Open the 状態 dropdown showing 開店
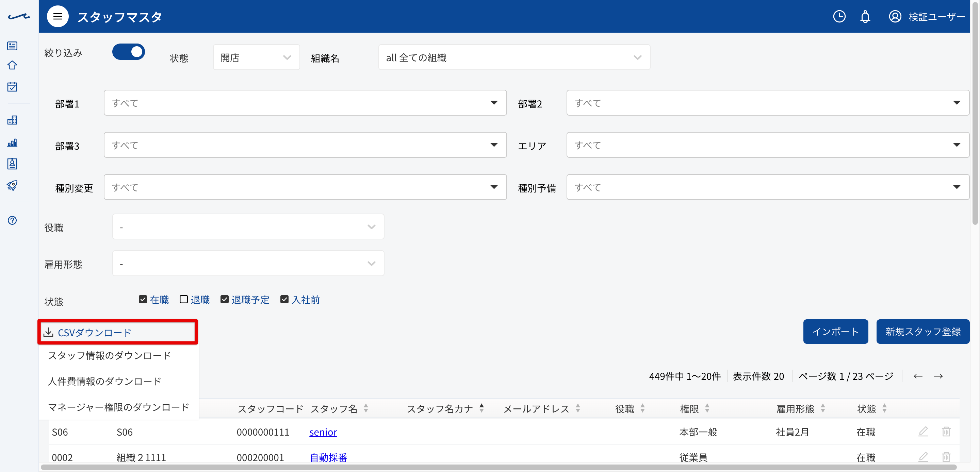Image resolution: width=980 pixels, height=472 pixels. point(257,57)
